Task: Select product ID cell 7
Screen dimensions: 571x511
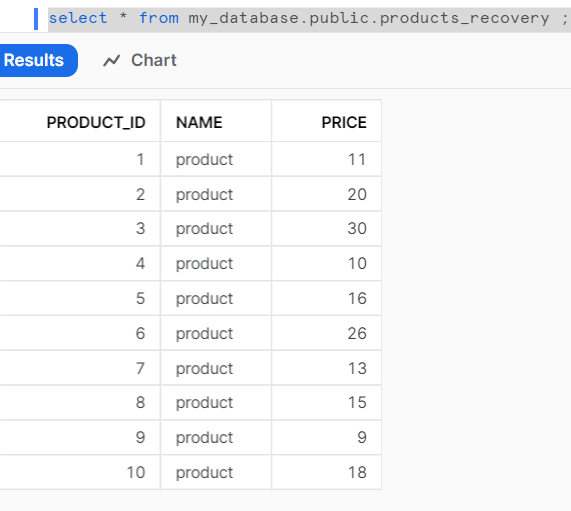Action: click(x=80, y=368)
